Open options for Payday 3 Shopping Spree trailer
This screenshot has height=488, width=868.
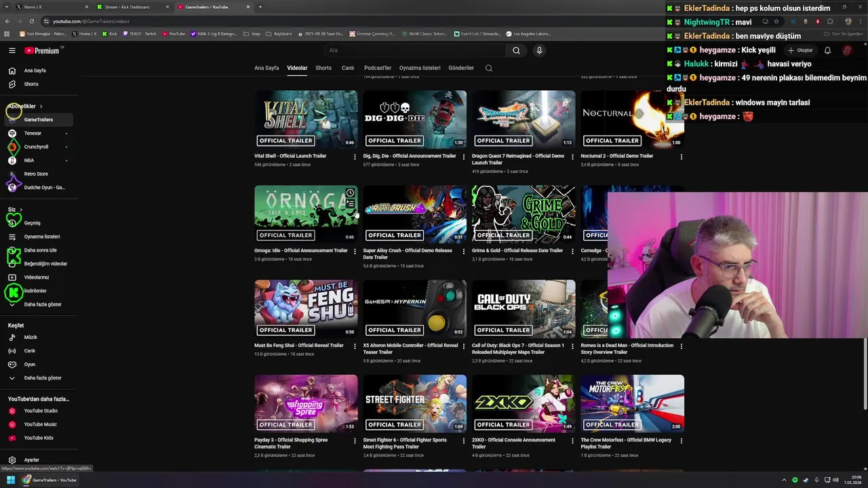point(355,441)
